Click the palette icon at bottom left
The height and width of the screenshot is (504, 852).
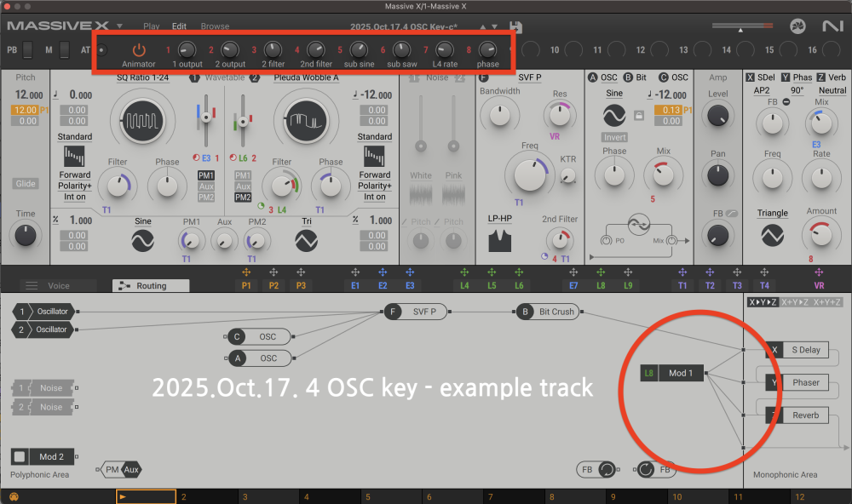tap(14, 496)
